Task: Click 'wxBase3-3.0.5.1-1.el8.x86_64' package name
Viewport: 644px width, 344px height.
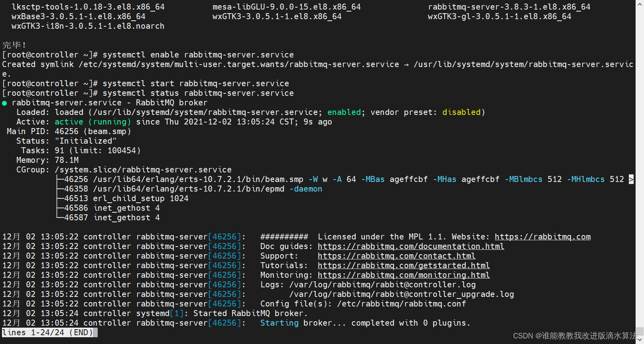Action: (79, 16)
